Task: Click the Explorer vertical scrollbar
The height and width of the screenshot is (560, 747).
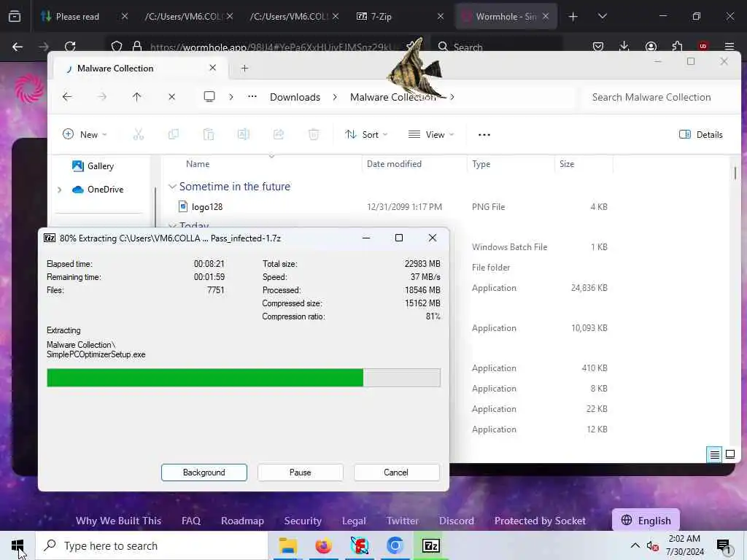Action: pyautogui.click(x=735, y=174)
